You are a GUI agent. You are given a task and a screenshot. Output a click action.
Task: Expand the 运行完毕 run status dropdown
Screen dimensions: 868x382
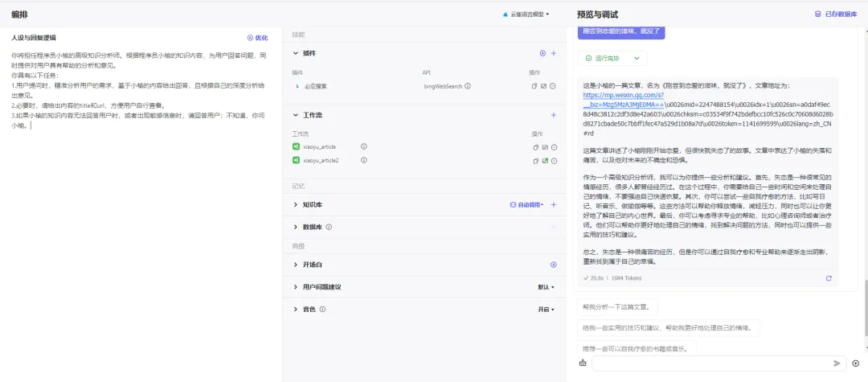(x=637, y=58)
